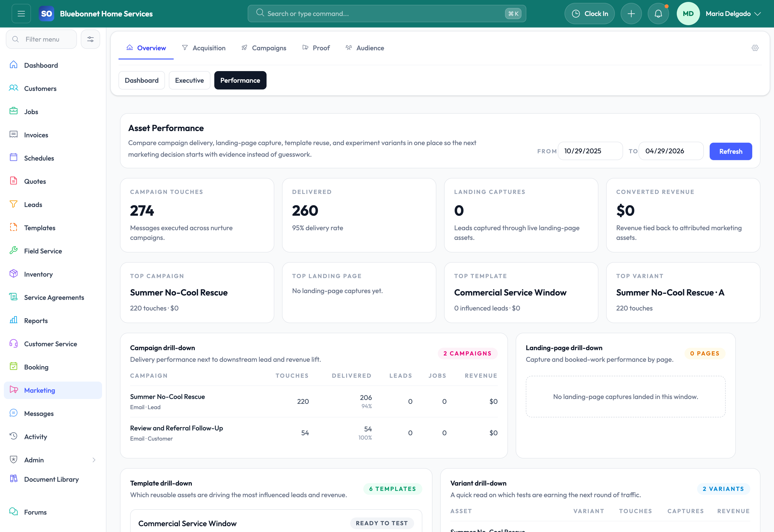774x532 pixels.
Task: Open Service Agreements in sidebar
Action: tap(53, 298)
